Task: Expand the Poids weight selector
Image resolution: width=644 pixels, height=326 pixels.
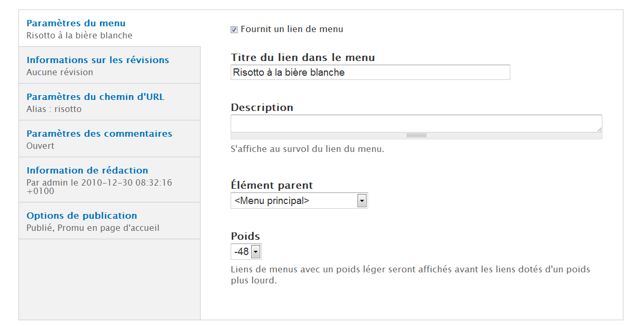Action: click(x=245, y=252)
